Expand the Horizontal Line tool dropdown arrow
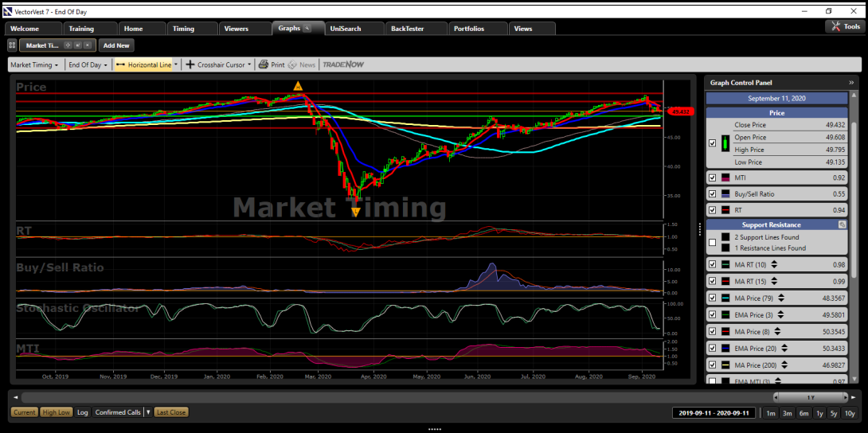The width and height of the screenshot is (868, 433). (x=176, y=64)
